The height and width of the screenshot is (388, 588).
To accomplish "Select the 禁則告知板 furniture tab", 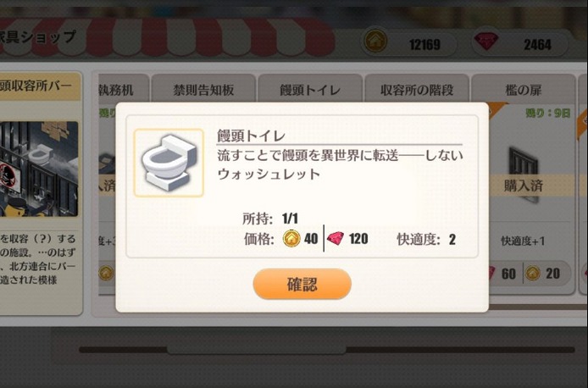I will pos(203,89).
